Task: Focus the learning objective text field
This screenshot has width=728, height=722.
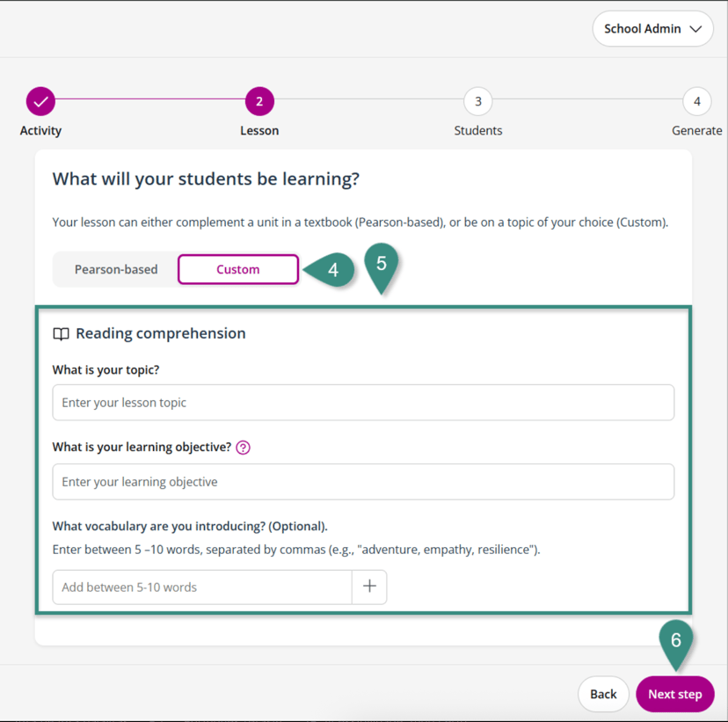Action: coord(363,481)
